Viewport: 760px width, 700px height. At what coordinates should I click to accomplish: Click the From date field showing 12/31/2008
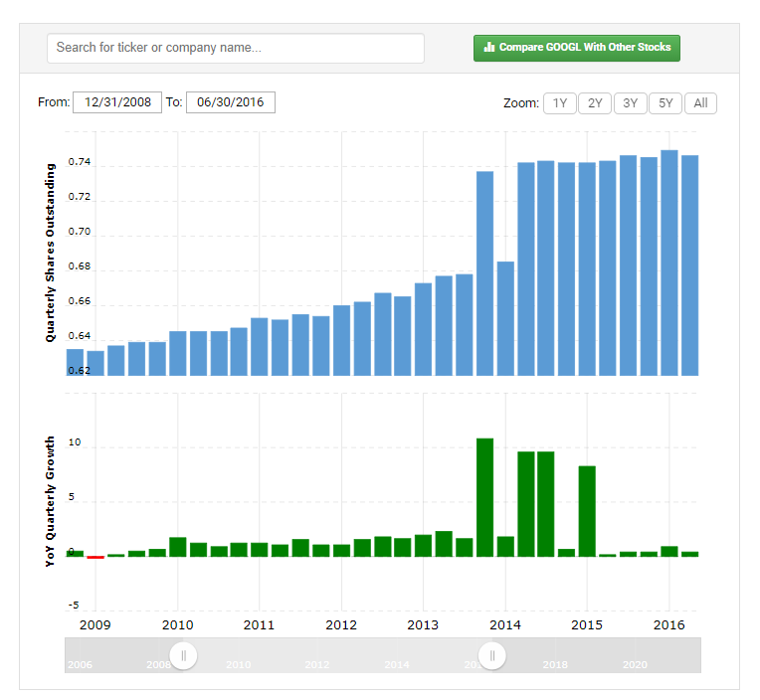pyautogui.click(x=117, y=102)
